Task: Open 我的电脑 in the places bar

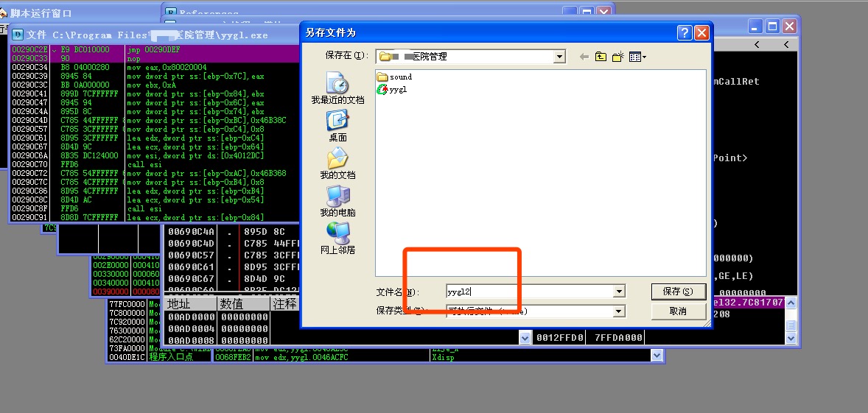Action: click(x=337, y=201)
